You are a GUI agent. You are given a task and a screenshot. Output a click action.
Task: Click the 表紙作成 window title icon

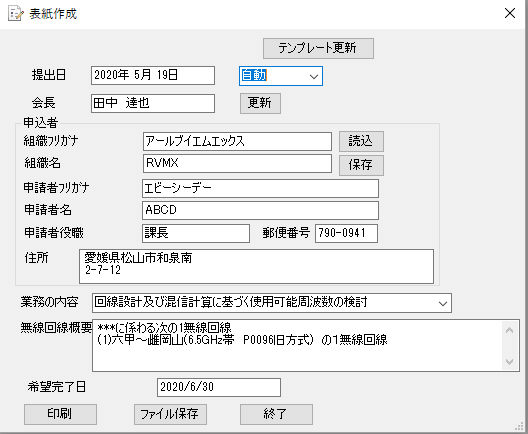coord(16,14)
